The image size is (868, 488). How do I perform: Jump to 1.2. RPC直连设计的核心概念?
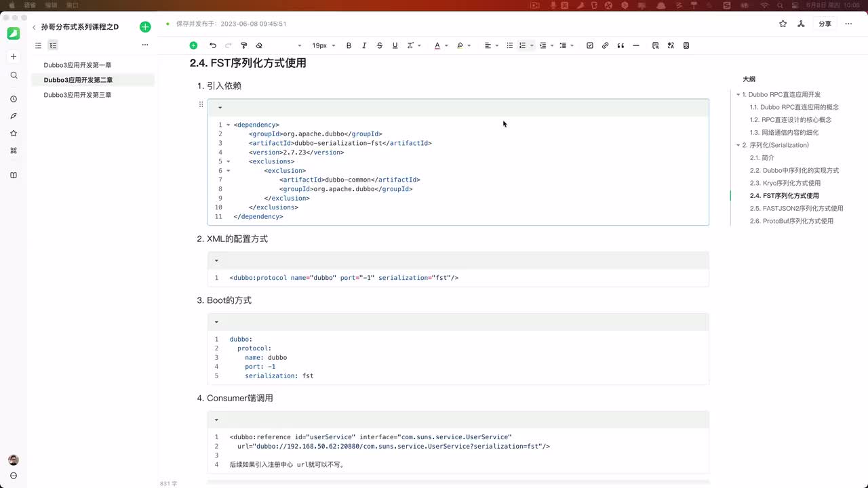pos(791,120)
